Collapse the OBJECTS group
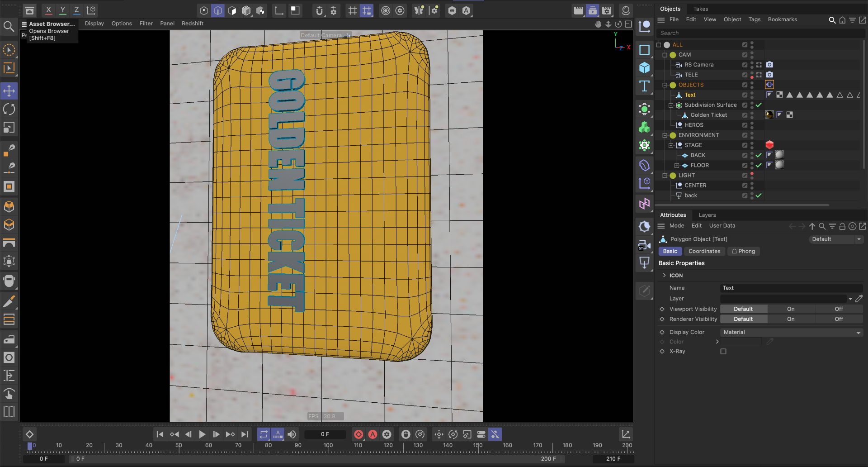This screenshot has height=467, width=868. pyautogui.click(x=665, y=85)
